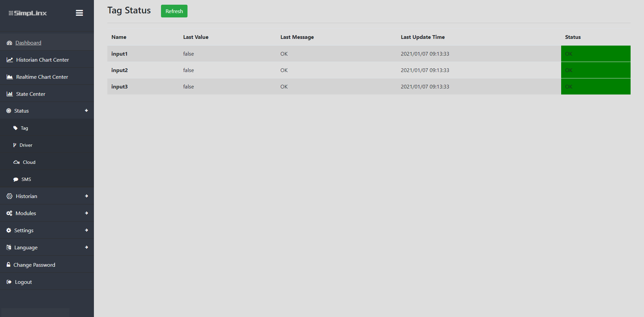Go to State Center
Image resolution: width=644 pixels, height=317 pixels.
(31, 94)
